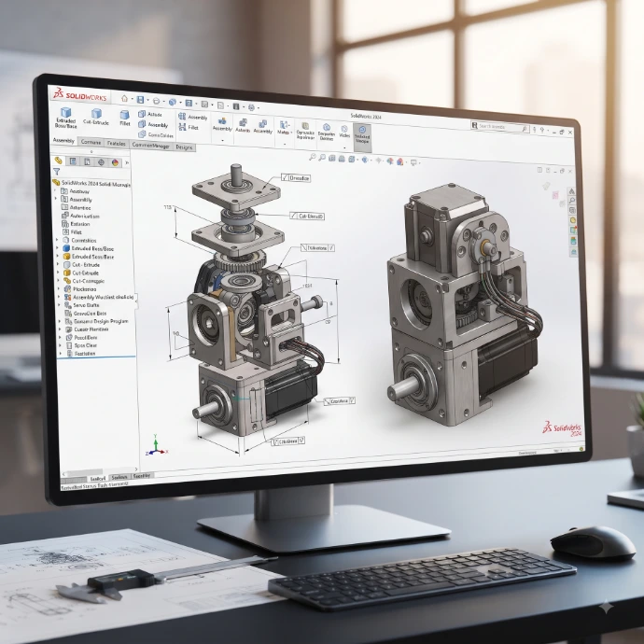Open the PropertyManager panel tab icon
644x644 pixels.
click(73, 161)
